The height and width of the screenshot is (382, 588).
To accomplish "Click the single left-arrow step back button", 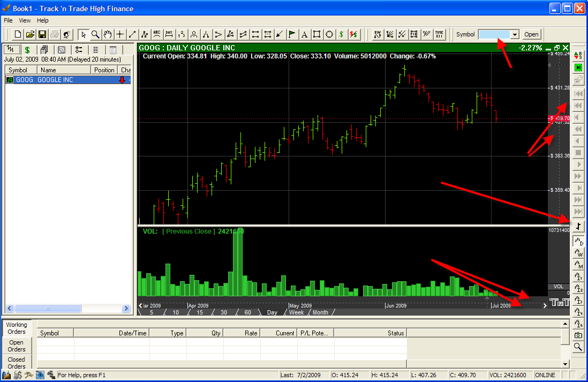I will (x=578, y=141).
